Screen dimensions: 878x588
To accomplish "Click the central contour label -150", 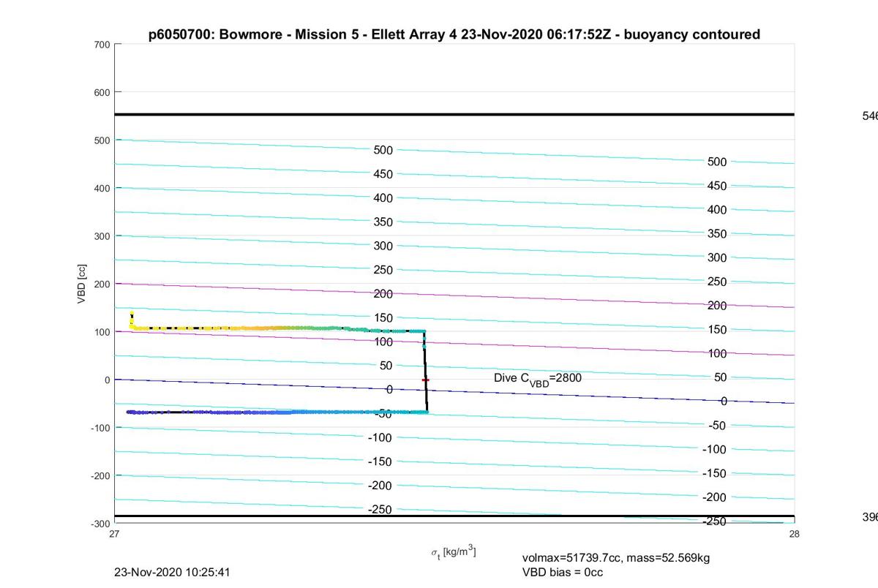I will coord(381,461).
